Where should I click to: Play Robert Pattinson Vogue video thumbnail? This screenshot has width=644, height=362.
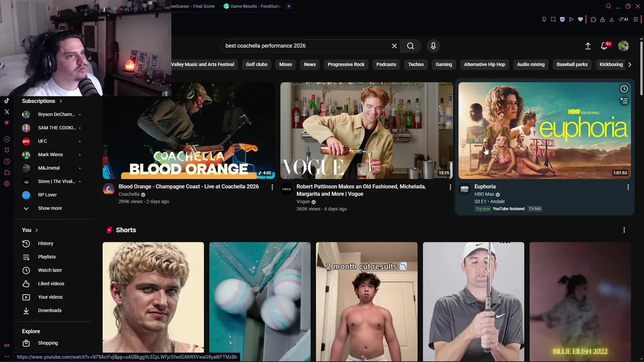tap(367, 131)
